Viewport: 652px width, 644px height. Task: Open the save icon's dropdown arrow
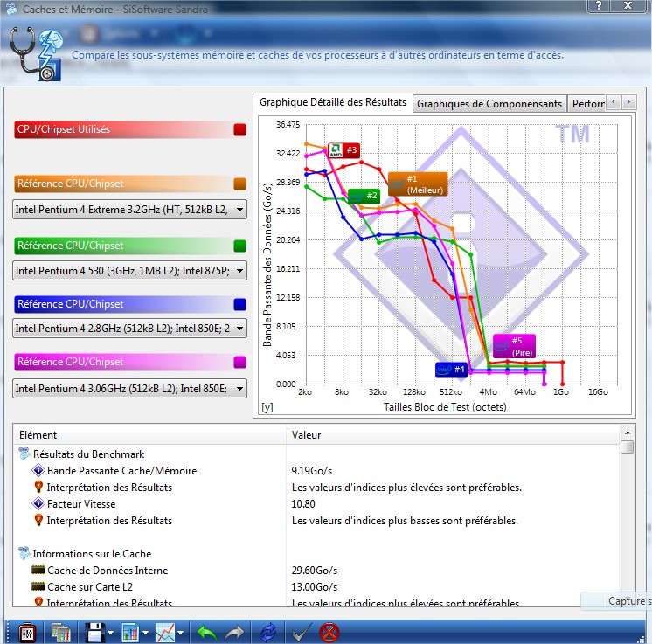(x=111, y=633)
